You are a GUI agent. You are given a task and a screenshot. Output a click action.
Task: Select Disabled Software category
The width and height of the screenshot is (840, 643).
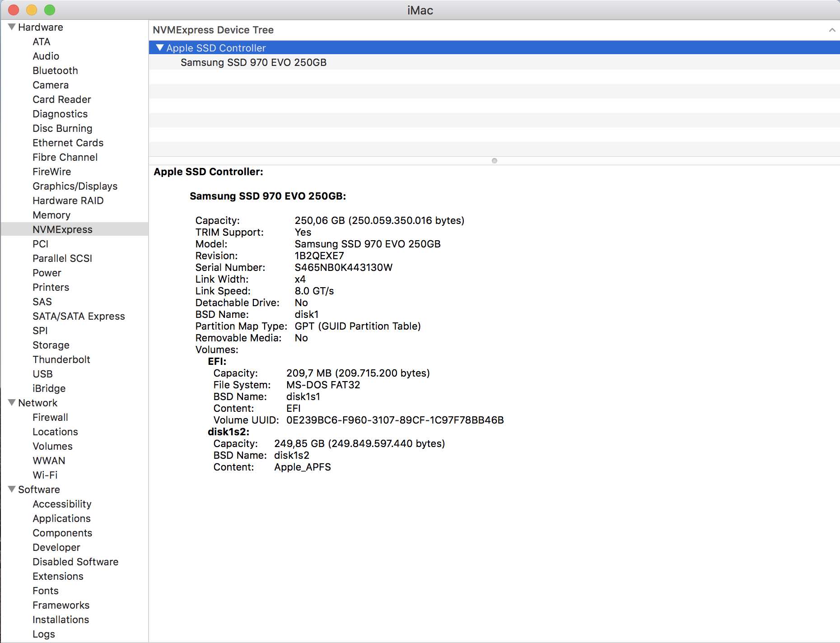tap(75, 562)
